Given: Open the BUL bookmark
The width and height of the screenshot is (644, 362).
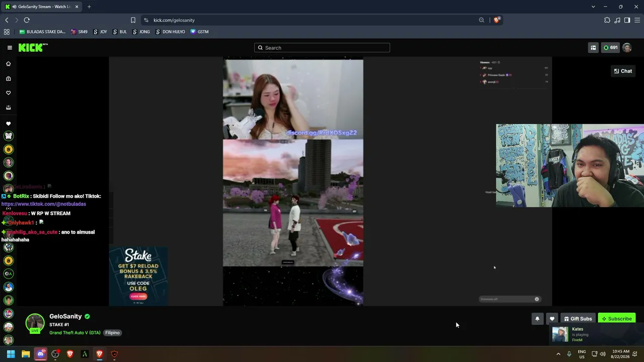Looking at the screenshot, I should point(120,32).
